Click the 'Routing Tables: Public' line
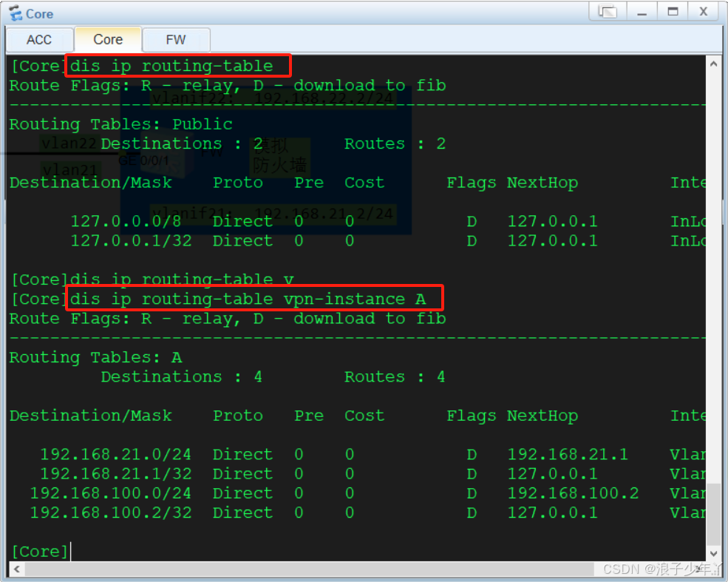Screen dimensions: 728x582 (120, 124)
